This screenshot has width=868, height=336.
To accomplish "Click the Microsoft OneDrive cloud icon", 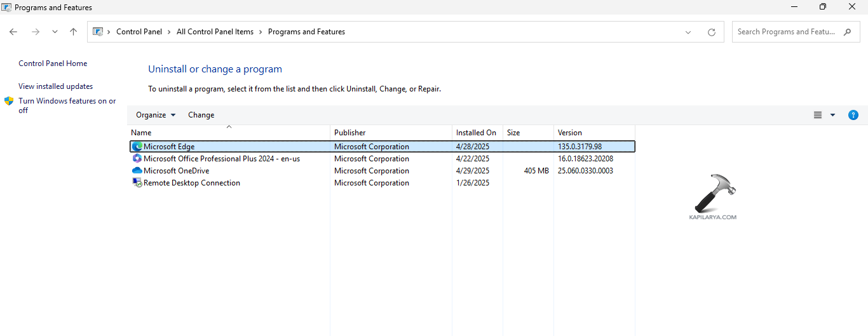I will click(x=137, y=171).
